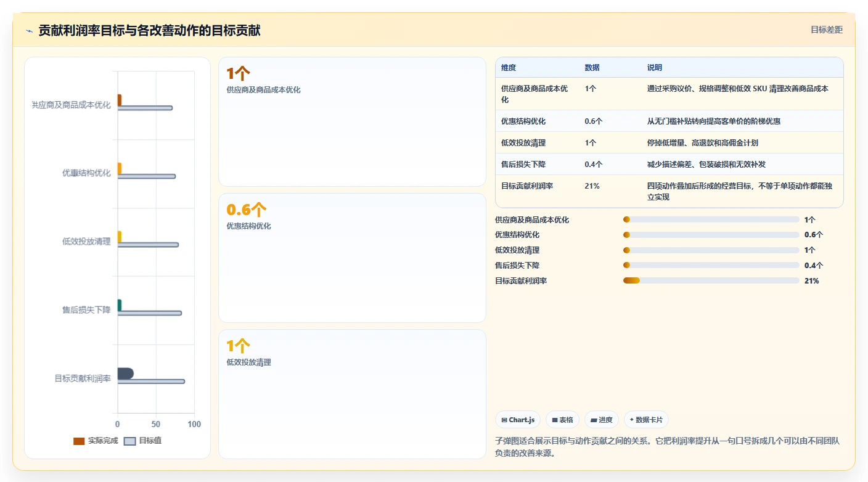This screenshot has height=482, width=868.
Task: Click the x-axis value 100 in chart
Action: (x=194, y=424)
